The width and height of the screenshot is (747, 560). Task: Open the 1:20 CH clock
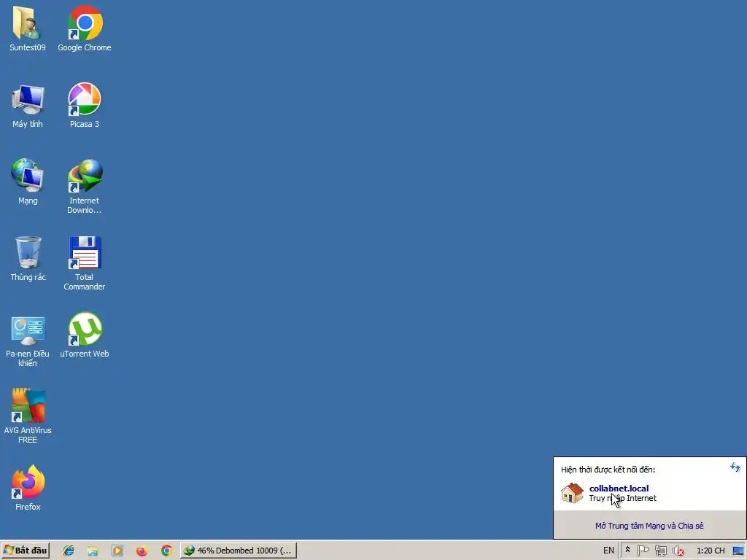point(711,551)
